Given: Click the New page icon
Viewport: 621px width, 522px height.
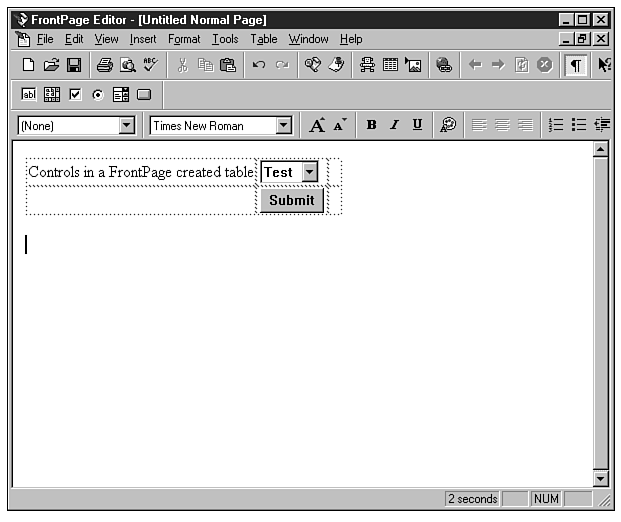Looking at the screenshot, I should (x=28, y=65).
